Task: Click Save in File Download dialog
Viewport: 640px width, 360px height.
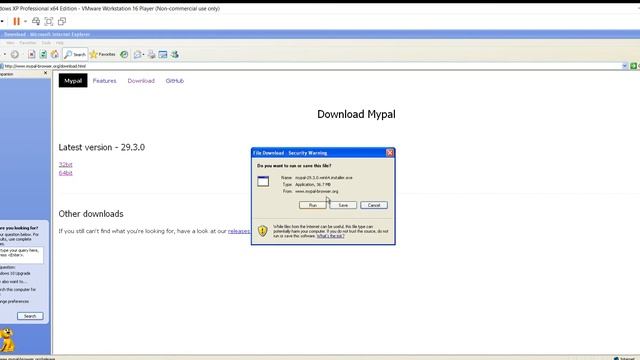Action: [343, 205]
